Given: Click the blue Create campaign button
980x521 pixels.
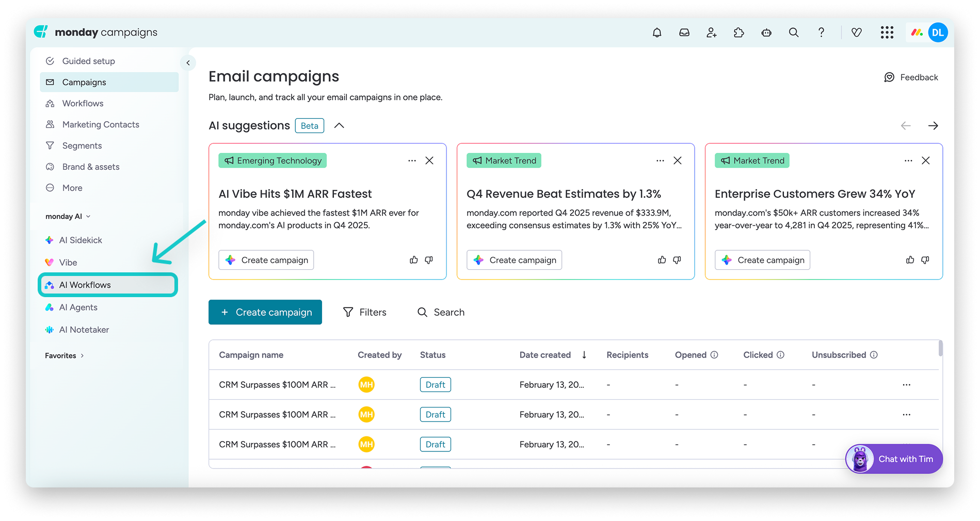Looking at the screenshot, I should click(x=265, y=312).
